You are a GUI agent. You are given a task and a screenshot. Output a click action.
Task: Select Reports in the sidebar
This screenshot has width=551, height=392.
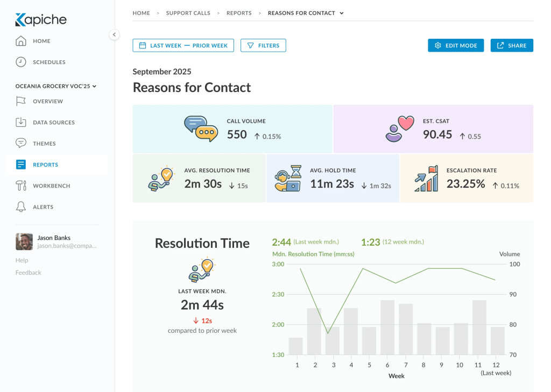57,165
